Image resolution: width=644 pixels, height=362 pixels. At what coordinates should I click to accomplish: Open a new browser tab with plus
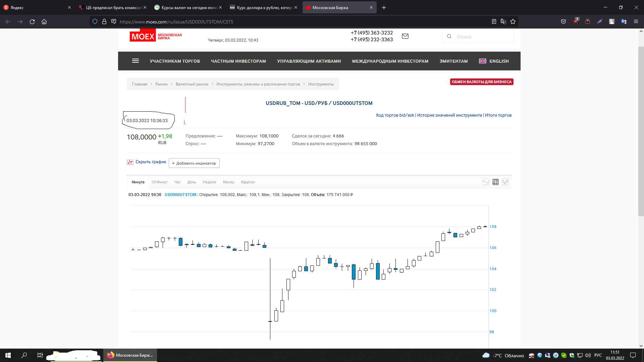pyautogui.click(x=384, y=7)
